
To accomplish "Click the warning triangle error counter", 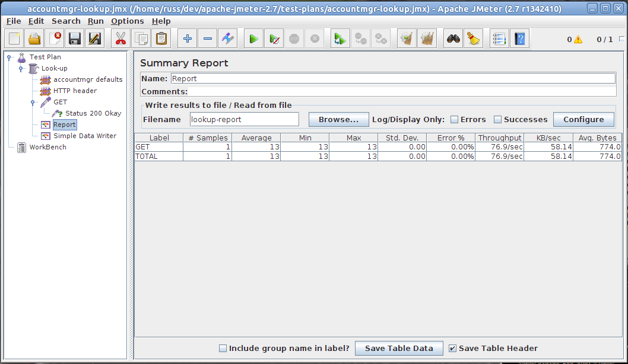I will point(578,39).
